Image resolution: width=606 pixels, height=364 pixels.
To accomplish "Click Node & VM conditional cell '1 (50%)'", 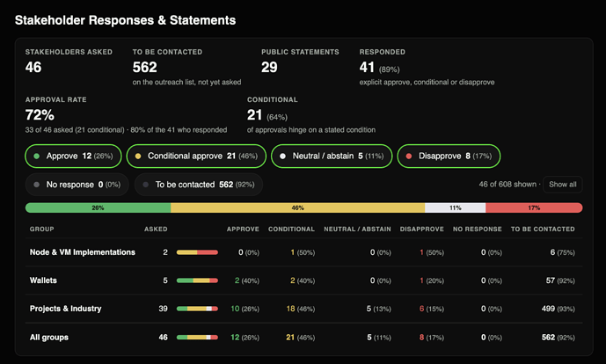I will click(303, 252).
